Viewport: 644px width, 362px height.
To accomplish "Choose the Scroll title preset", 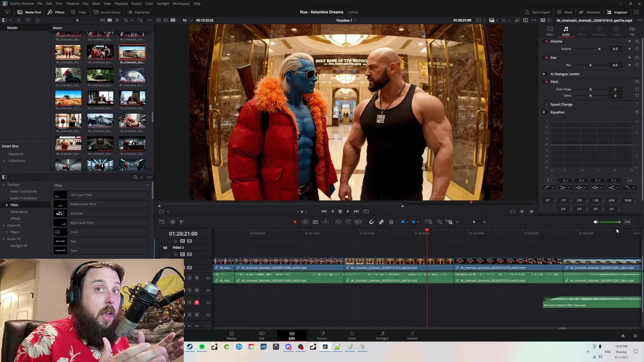I will coord(101,232).
